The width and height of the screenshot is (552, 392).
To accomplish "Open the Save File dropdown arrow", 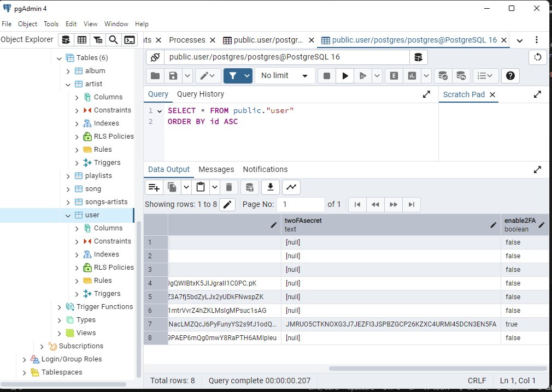I will pyautogui.click(x=187, y=75).
